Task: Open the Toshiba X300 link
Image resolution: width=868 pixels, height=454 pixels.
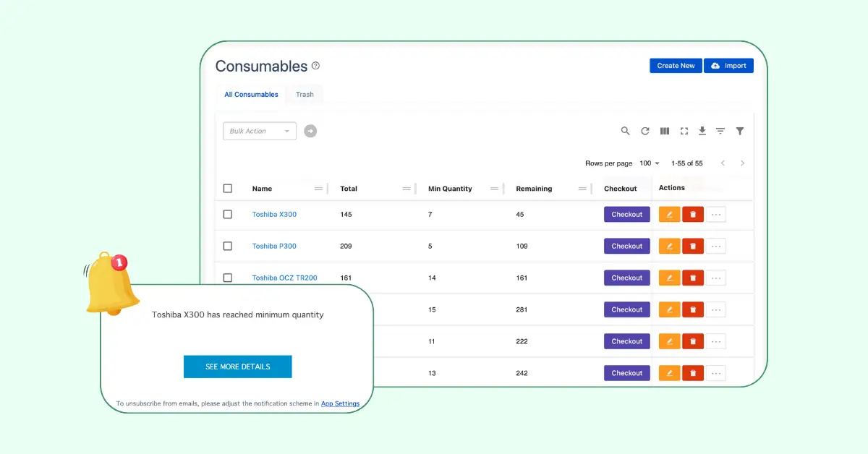Action: 274,214
